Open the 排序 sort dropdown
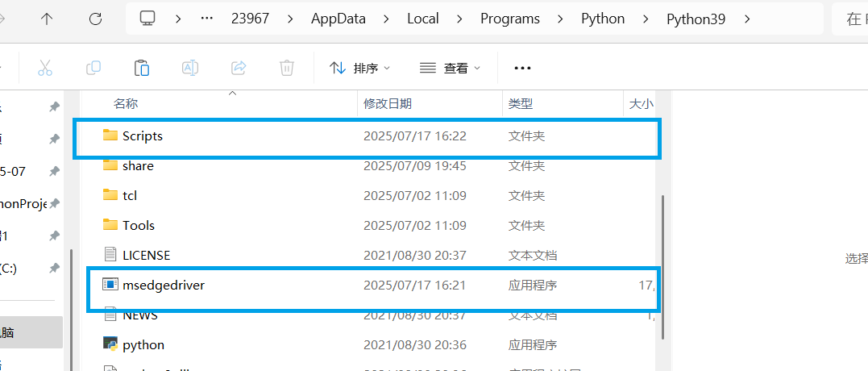868x371 pixels. pos(359,68)
